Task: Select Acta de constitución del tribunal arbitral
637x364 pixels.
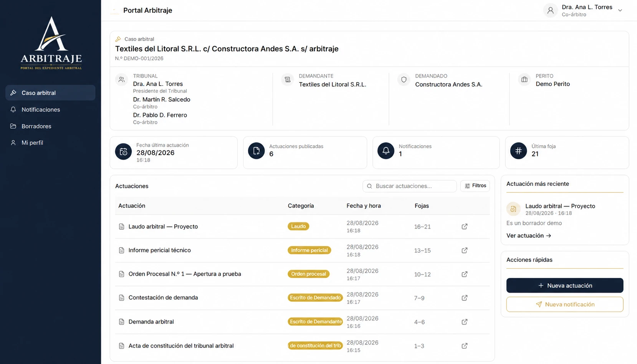Action: [181, 346]
